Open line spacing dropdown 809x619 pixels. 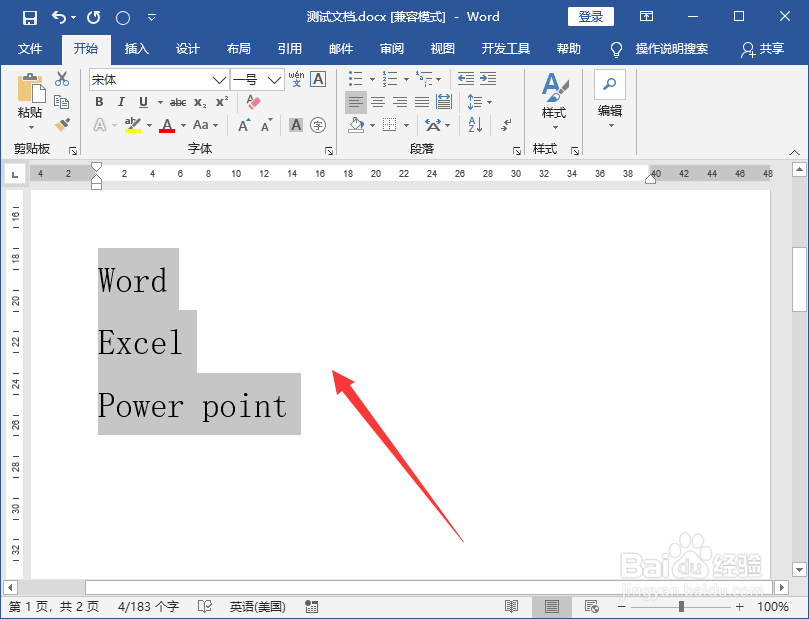479,102
